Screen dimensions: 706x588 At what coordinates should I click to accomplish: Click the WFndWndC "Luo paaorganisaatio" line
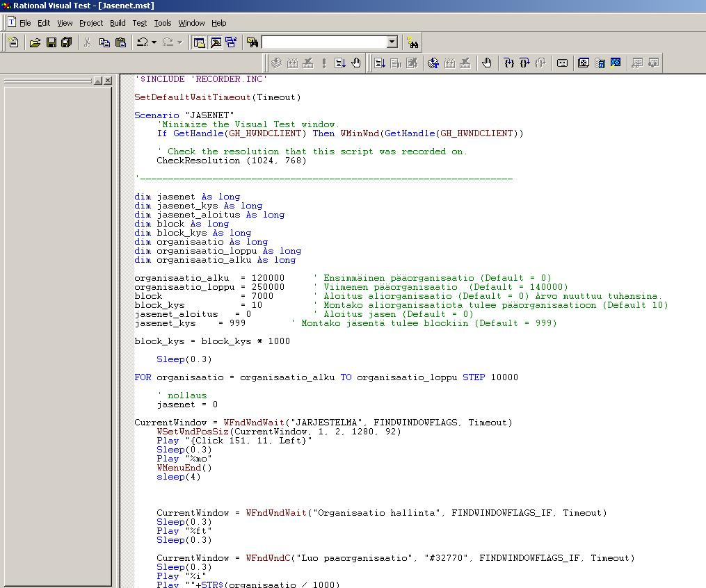click(x=396, y=558)
